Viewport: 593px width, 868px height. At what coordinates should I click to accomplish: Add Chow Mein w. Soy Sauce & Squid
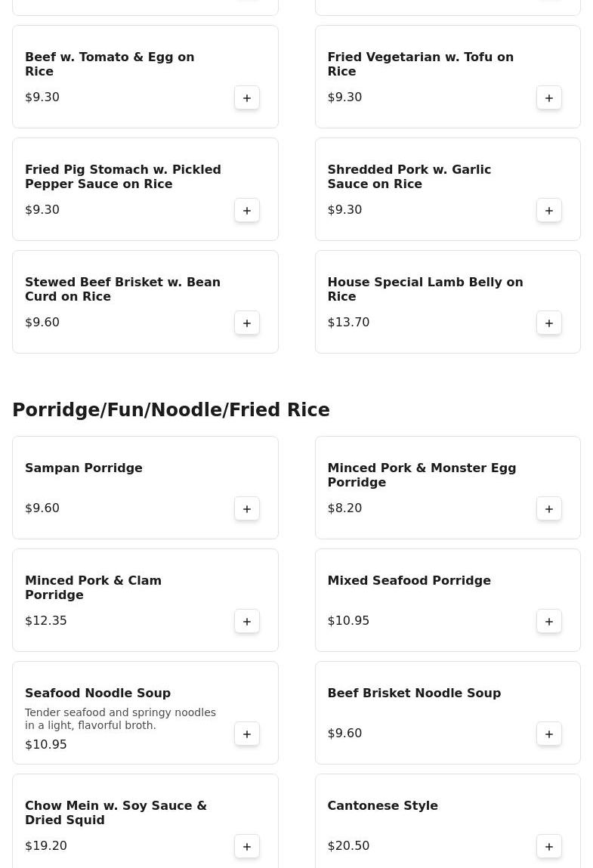coord(247,846)
